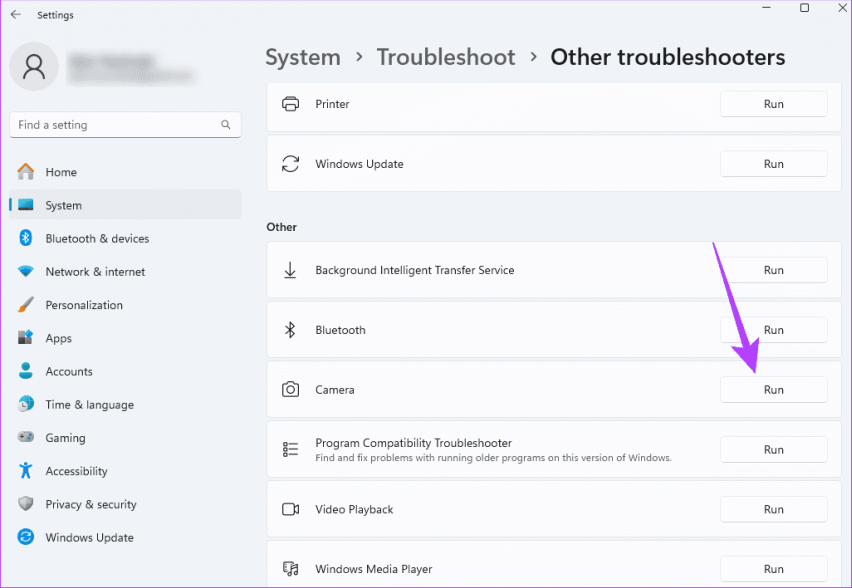Run the Bluetooth troubleshooter
The image size is (852, 588).
click(773, 330)
